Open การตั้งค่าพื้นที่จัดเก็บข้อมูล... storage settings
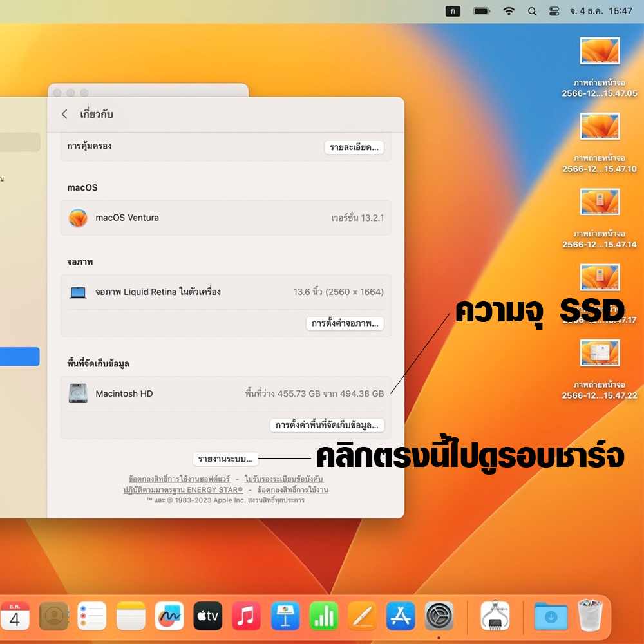 (x=327, y=425)
